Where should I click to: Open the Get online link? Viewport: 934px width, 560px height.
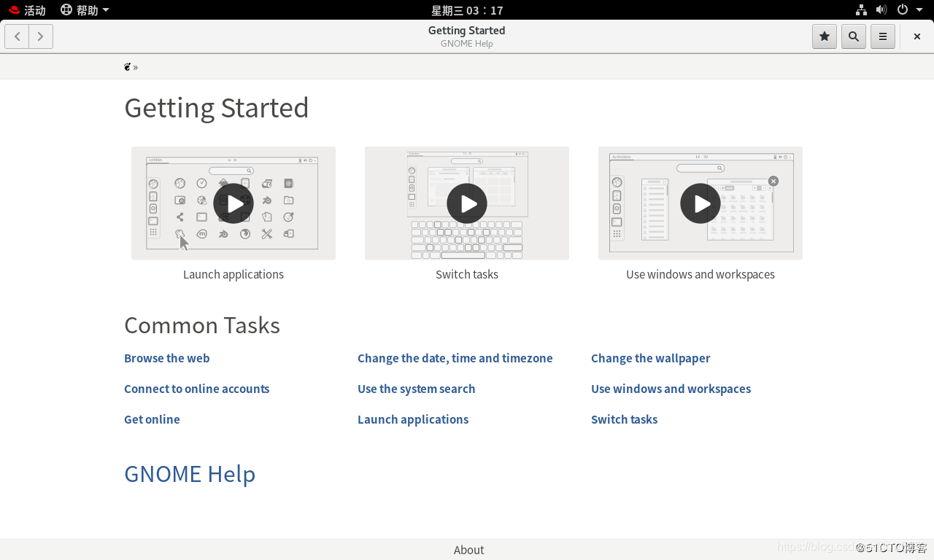pos(152,419)
